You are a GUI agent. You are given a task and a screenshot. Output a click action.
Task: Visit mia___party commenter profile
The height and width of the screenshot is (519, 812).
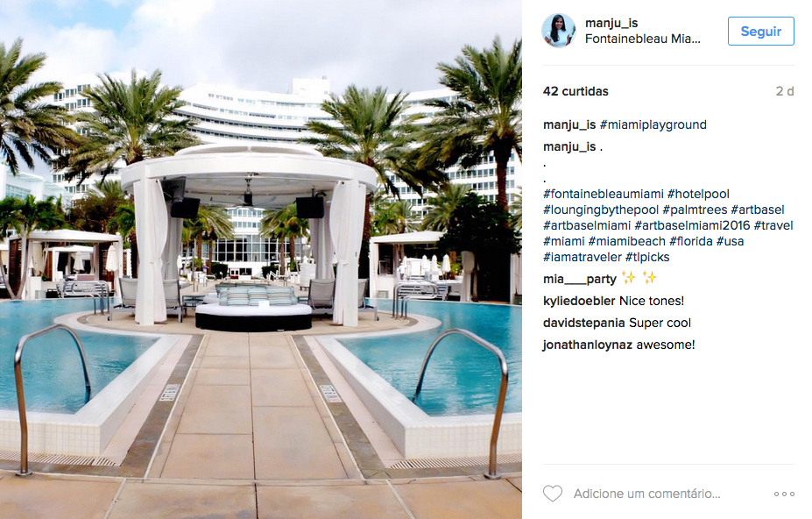(x=580, y=280)
